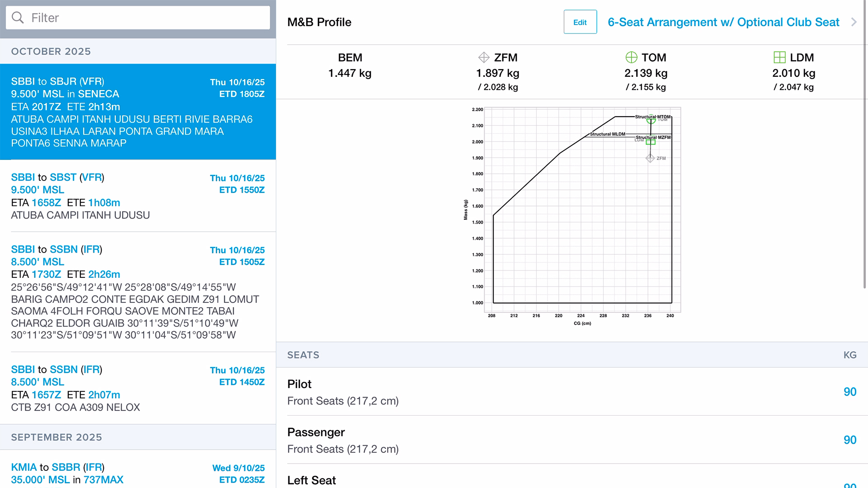Click the LDM square grid icon

tap(779, 57)
